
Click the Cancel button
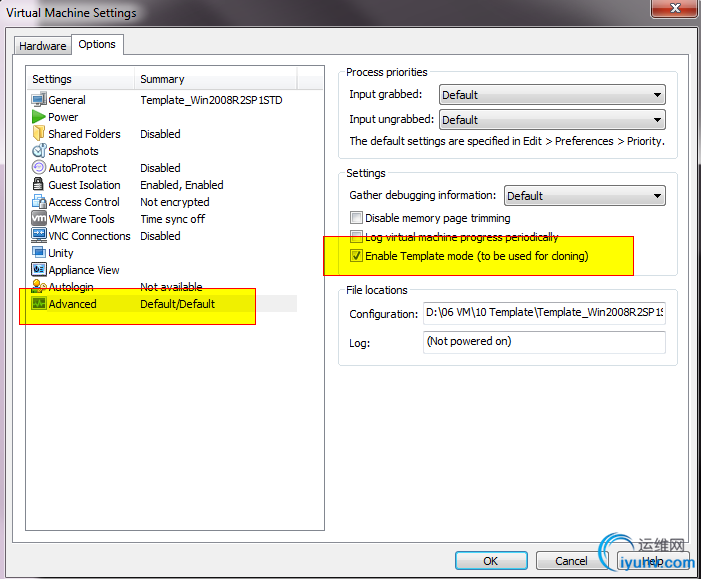click(x=571, y=561)
